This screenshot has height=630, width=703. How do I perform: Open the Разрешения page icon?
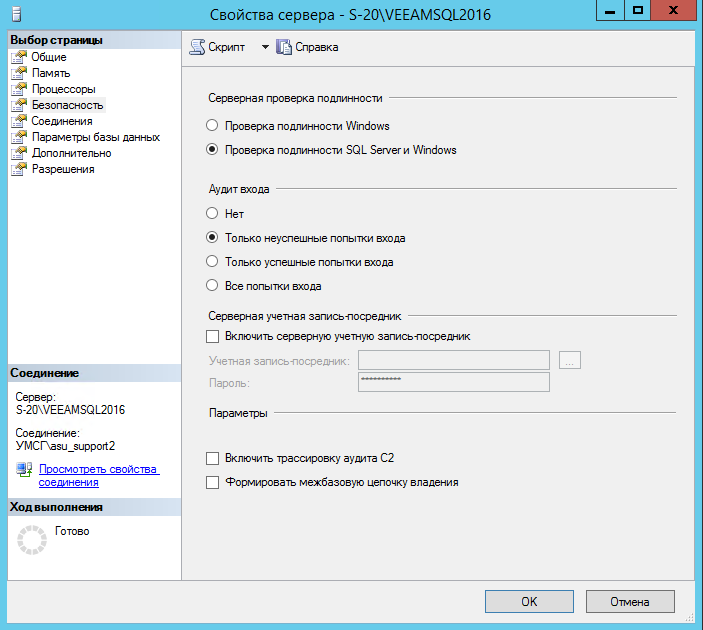pos(19,169)
